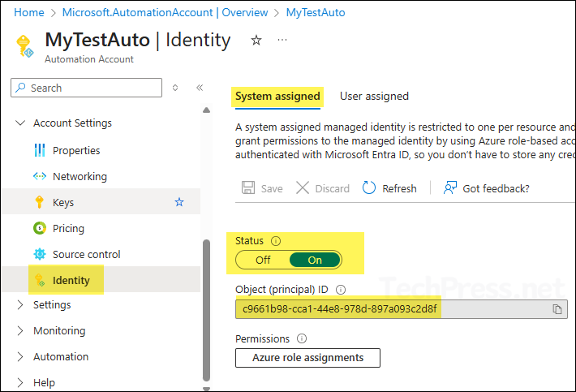Click info icon beside Permissions label
This screenshot has width=576, height=392.
pyautogui.click(x=302, y=338)
